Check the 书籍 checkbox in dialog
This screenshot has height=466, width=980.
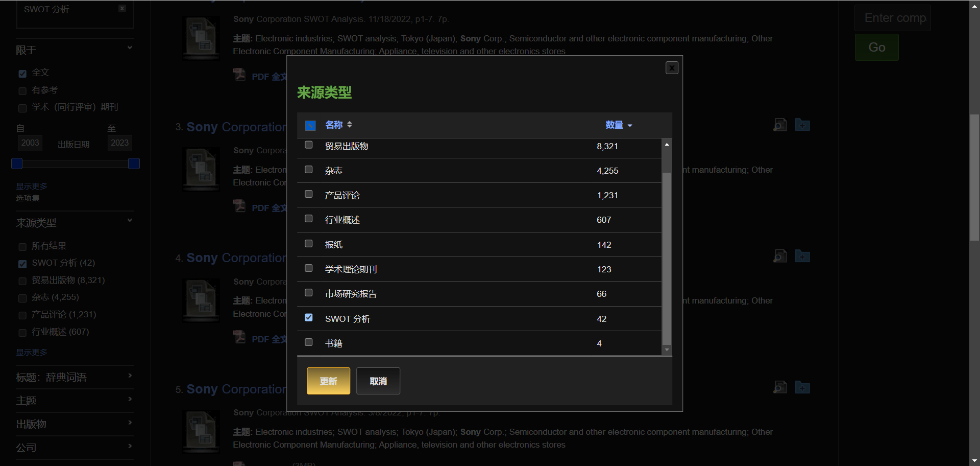click(309, 342)
